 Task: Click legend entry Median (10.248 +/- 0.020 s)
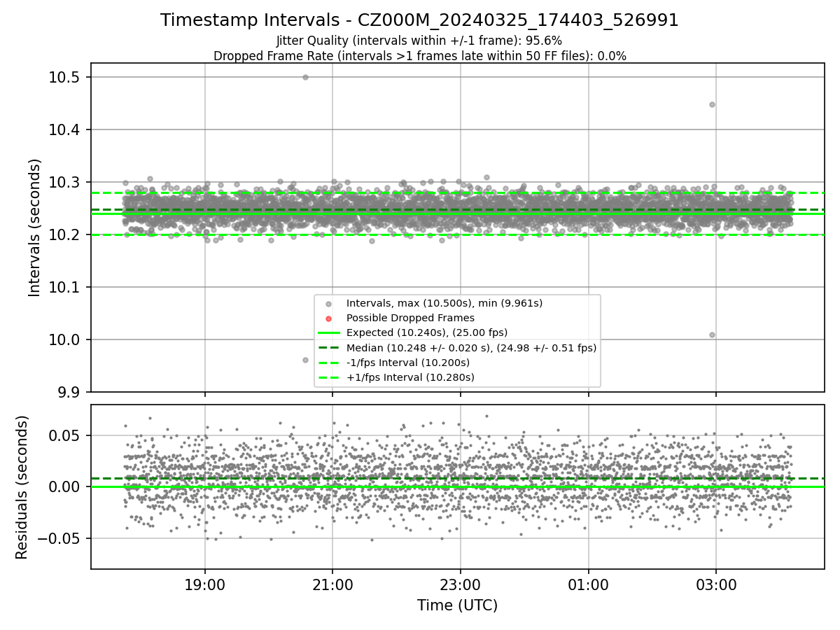472,348
